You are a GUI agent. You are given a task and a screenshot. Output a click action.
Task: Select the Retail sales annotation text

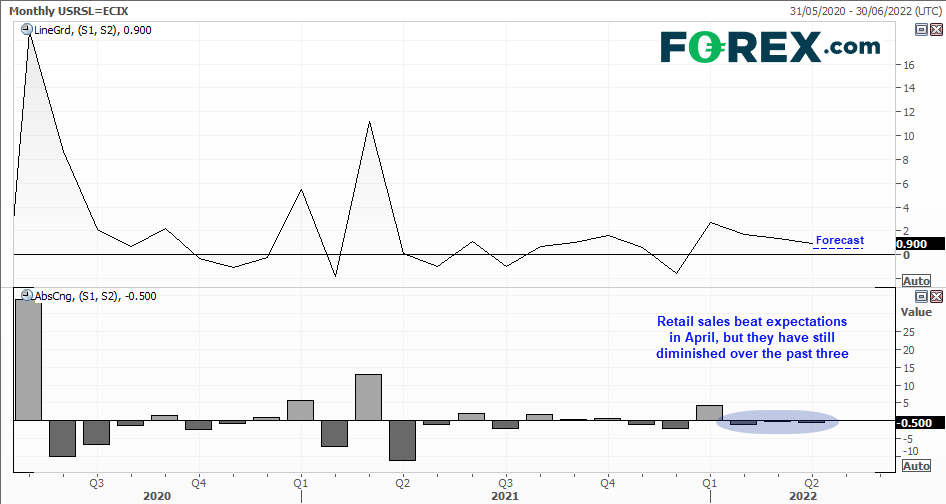click(x=751, y=338)
